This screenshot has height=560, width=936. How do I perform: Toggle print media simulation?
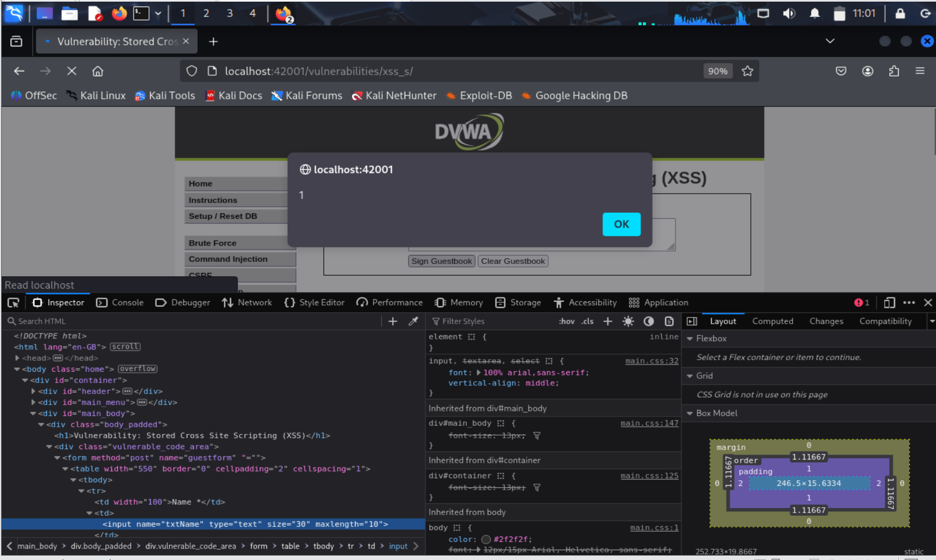coord(669,321)
